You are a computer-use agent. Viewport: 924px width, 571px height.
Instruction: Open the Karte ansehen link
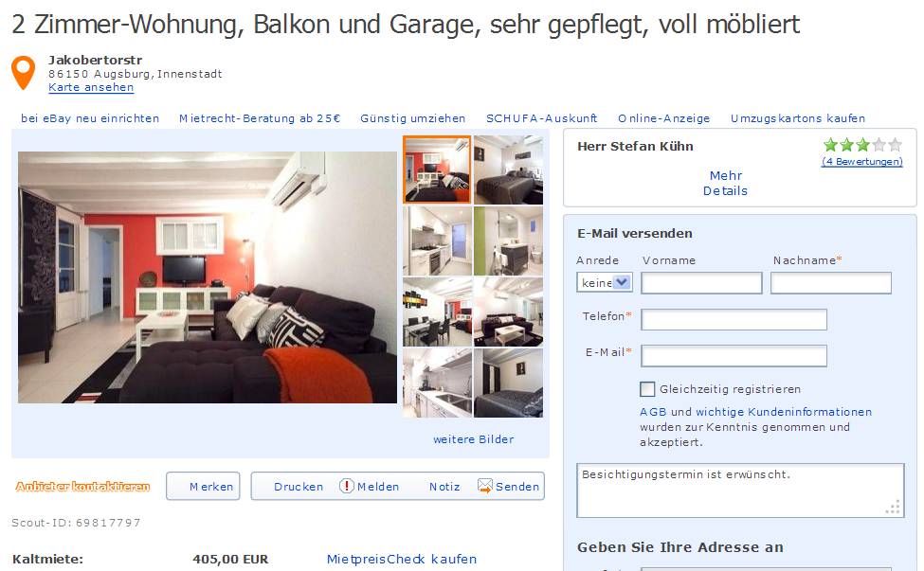point(91,87)
